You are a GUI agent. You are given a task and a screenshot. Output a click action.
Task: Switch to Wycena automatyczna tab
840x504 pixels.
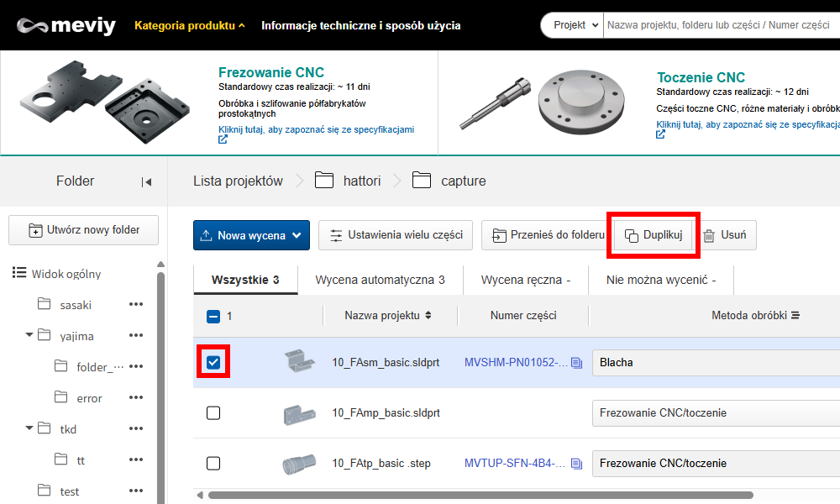(380, 280)
